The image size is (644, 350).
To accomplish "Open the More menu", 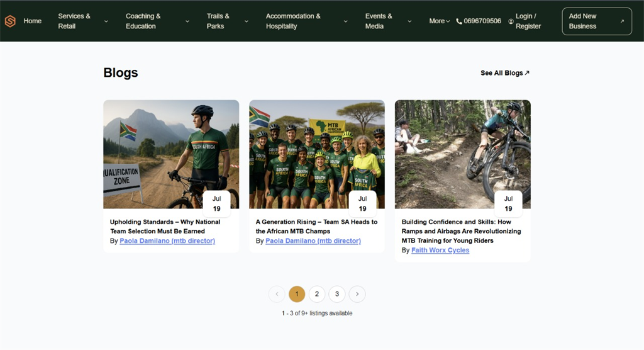I will [x=440, y=21].
